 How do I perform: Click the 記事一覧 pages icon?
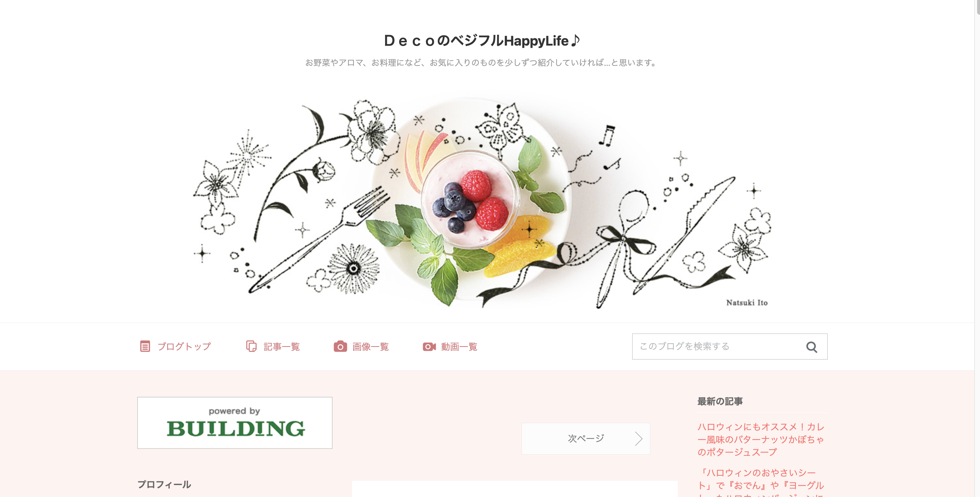pos(251,347)
